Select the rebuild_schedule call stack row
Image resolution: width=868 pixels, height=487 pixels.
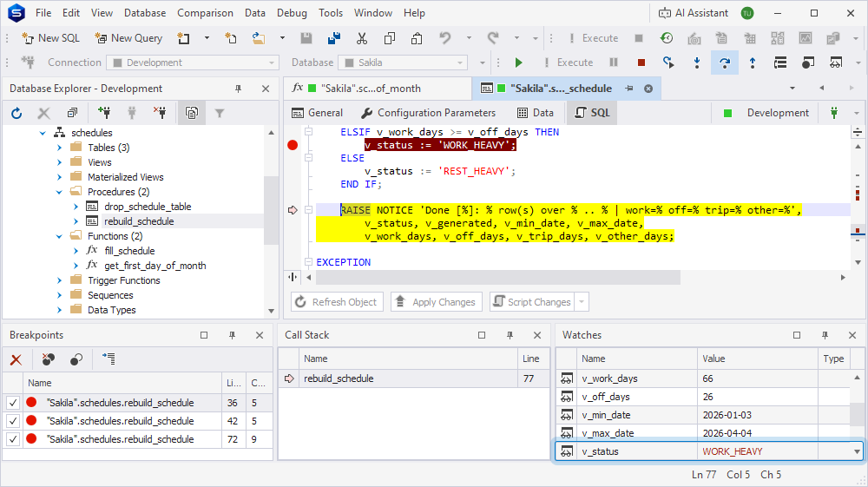pos(414,378)
